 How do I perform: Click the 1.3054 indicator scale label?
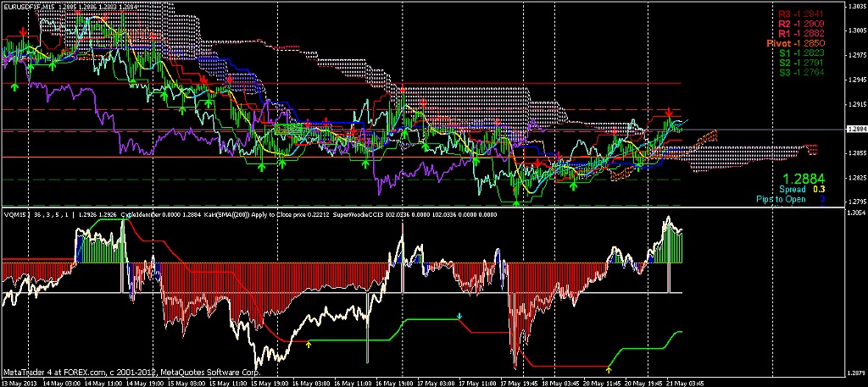pyautogui.click(x=857, y=213)
